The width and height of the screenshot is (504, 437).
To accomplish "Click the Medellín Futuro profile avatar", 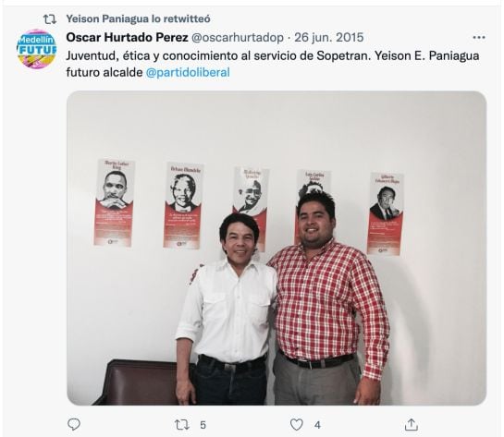I will [x=37, y=49].
